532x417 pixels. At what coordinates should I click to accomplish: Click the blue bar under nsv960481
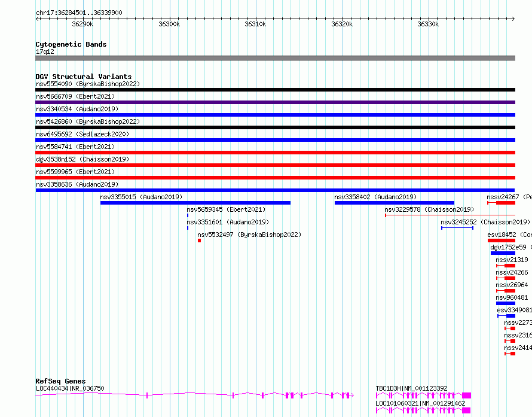(x=506, y=303)
